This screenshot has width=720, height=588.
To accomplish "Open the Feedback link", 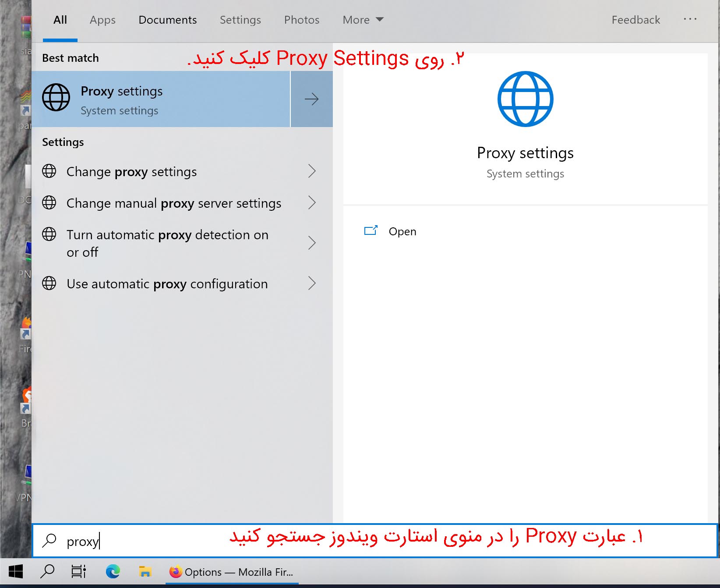I will [x=635, y=20].
